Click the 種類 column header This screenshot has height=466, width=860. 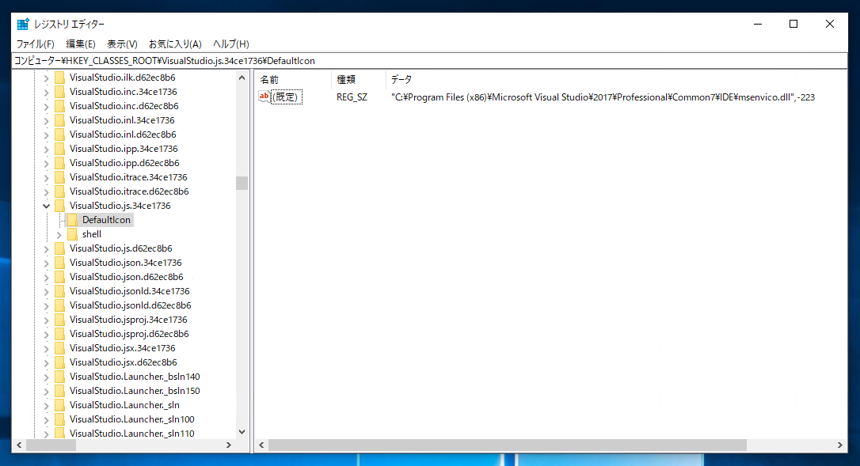coord(346,80)
